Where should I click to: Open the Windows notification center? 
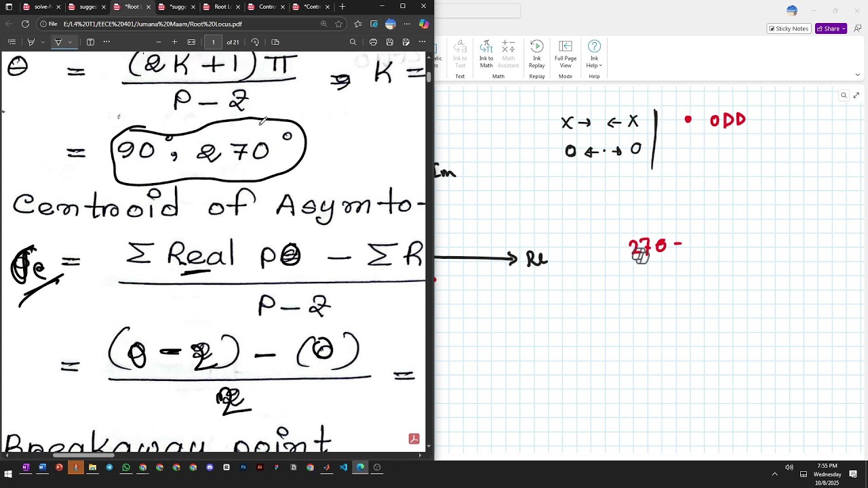pos(853,474)
